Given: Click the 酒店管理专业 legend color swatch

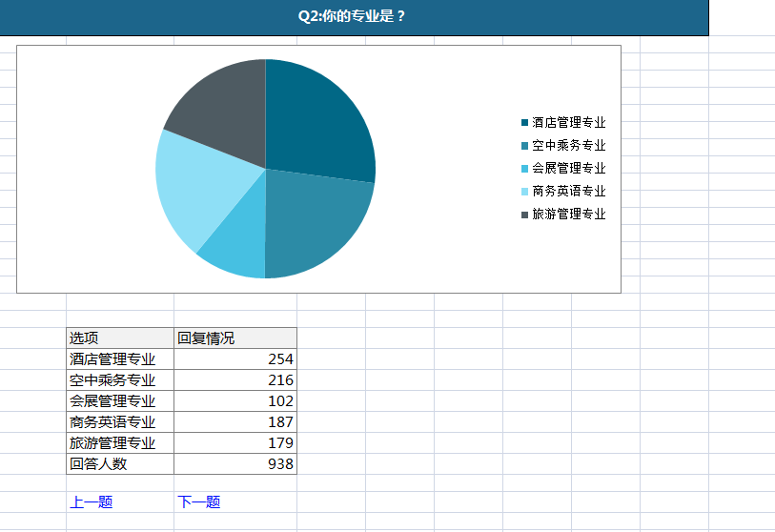Looking at the screenshot, I should (524, 123).
